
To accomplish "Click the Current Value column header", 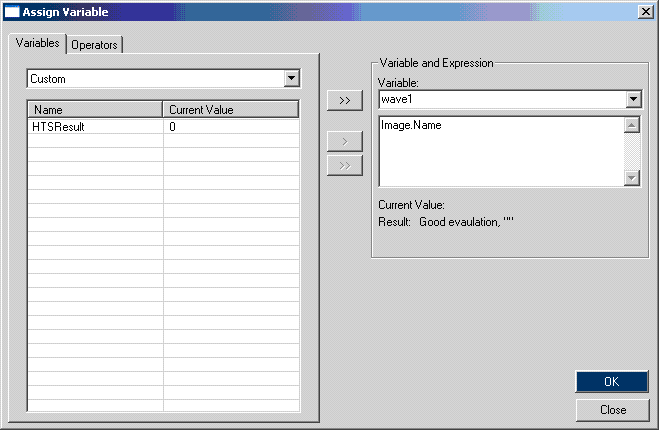I will coord(230,110).
